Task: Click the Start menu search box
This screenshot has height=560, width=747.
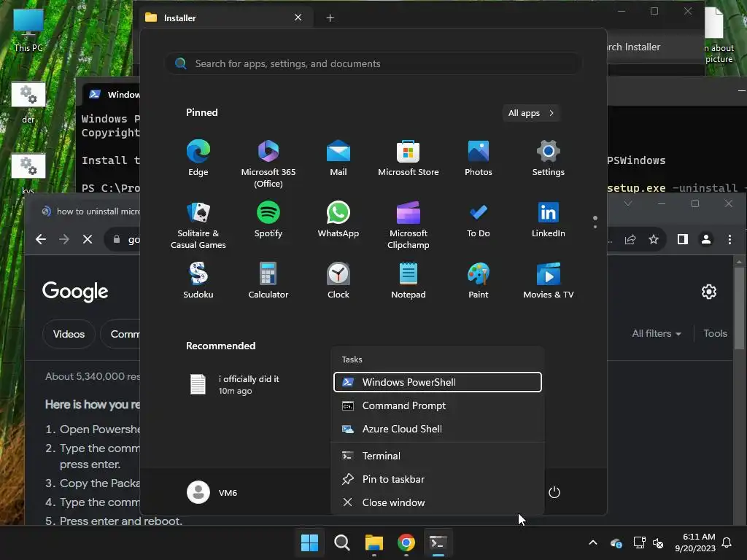Action: pos(373,64)
